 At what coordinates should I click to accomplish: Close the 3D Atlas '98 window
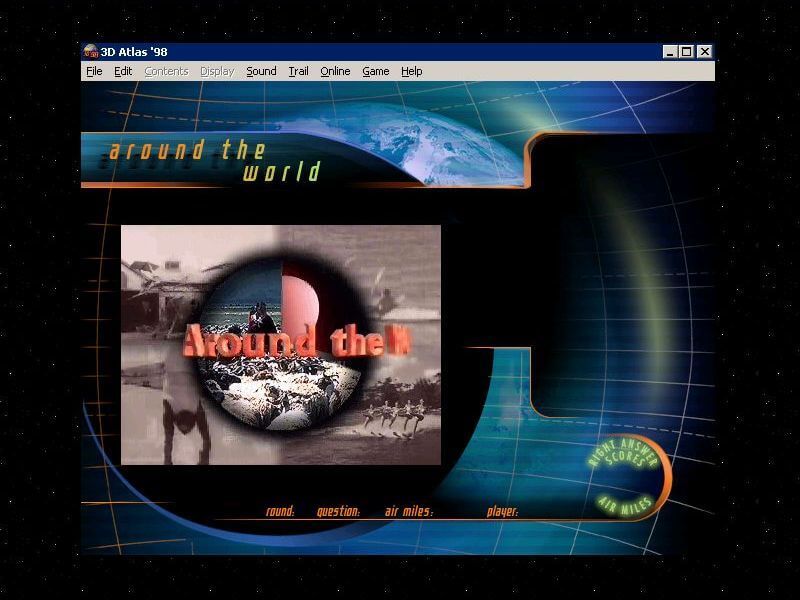(x=705, y=52)
